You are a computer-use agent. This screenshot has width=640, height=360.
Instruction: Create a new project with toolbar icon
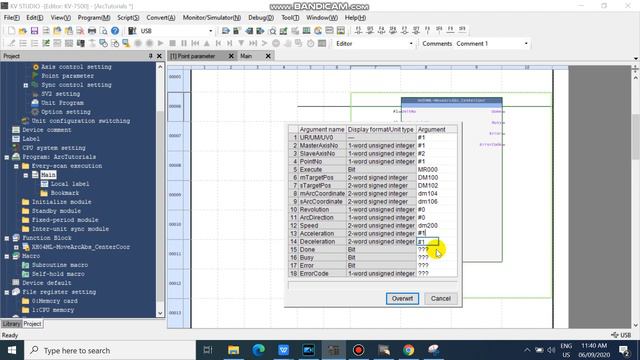pos(11,31)
